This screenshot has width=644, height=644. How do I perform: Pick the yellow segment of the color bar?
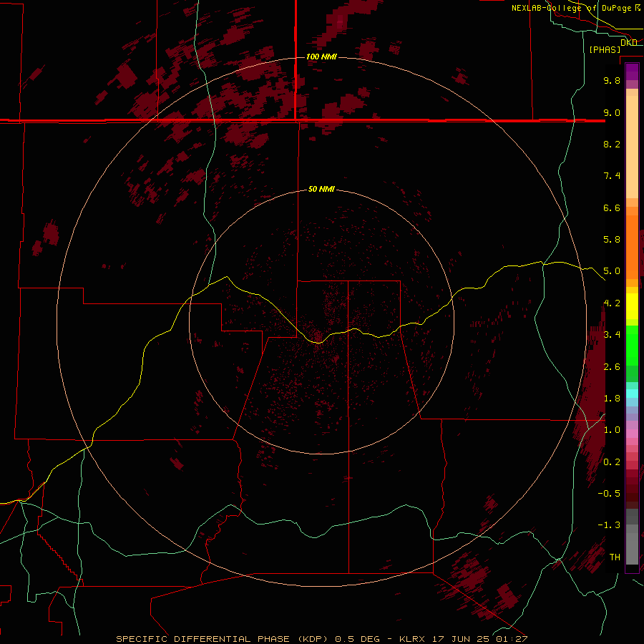coord(632,306)
